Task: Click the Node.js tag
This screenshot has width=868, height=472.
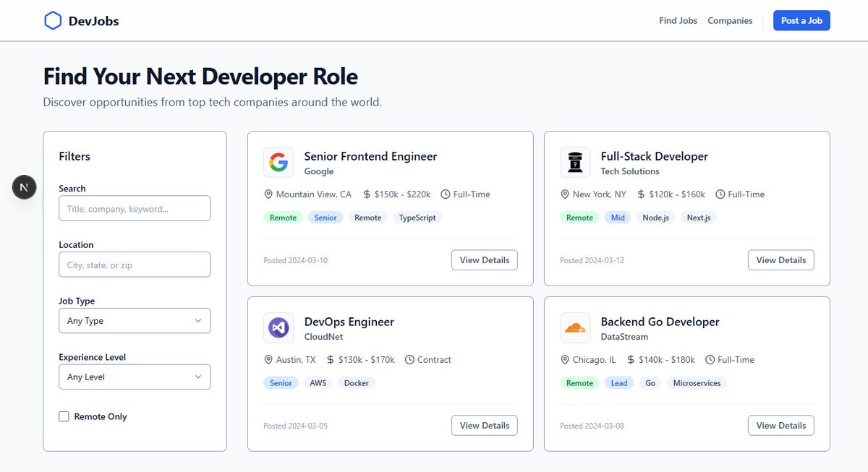Action: [x=656, y=218]
